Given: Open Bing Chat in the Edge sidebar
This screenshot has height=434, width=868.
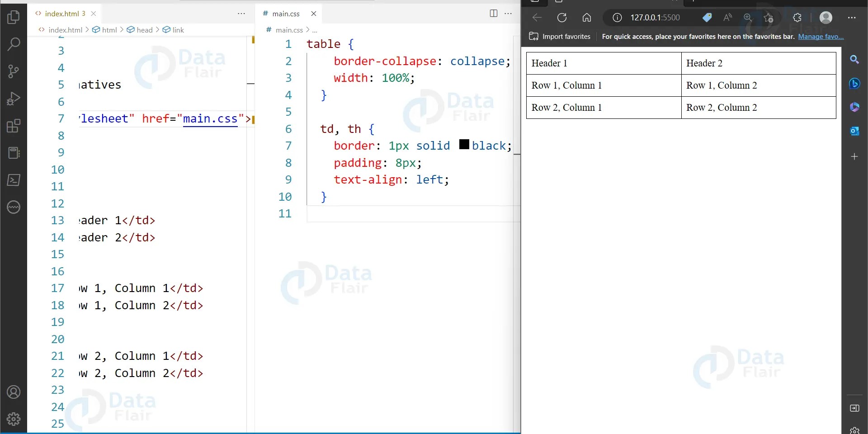Looking at the screenshot, I should tap(855, 84).
